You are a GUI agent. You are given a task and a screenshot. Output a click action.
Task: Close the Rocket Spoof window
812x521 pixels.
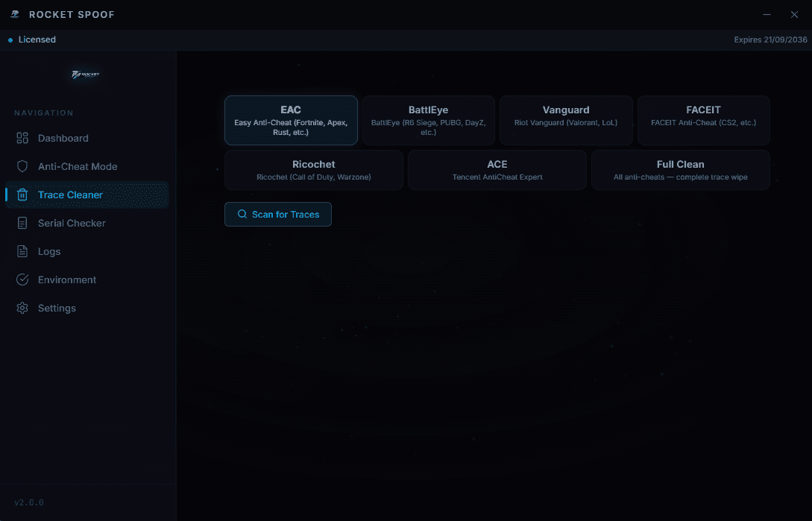[794, 14]
